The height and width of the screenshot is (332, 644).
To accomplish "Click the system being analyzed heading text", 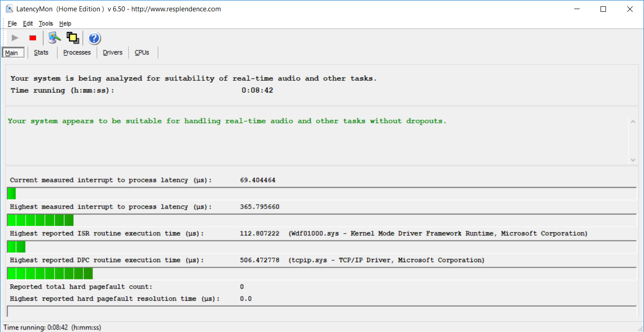I will click(194, 78).
